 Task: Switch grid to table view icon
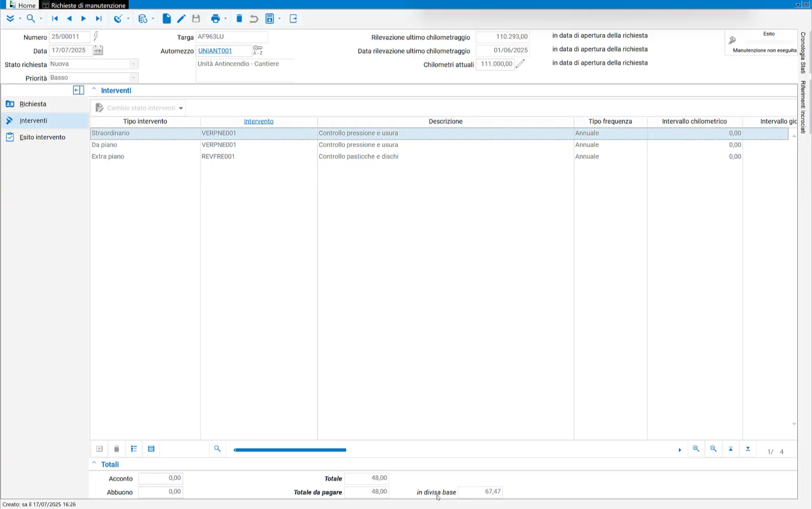click(x=151, y=449)
